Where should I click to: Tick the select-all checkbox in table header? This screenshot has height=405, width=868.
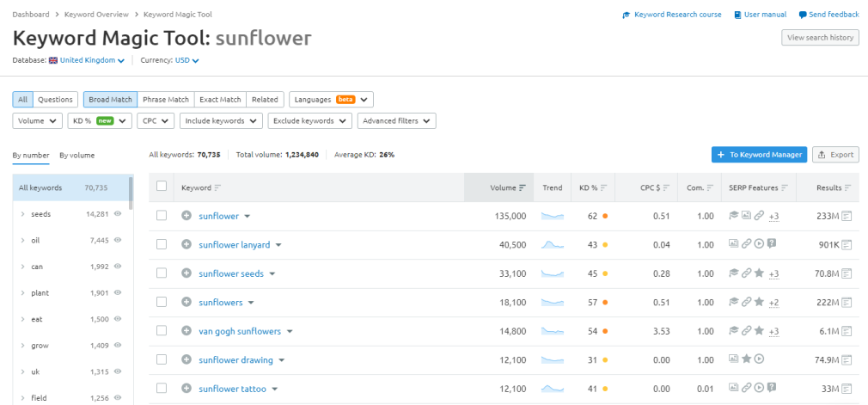click(x=162, y=186)
